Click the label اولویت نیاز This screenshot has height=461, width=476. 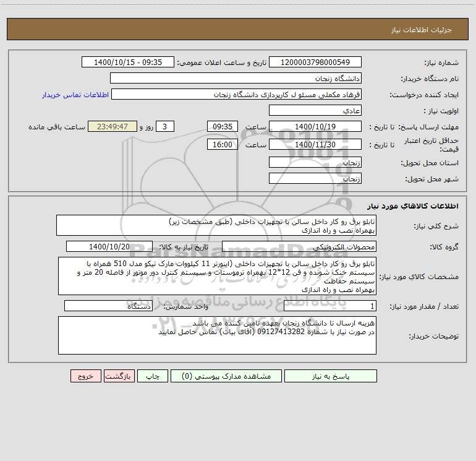pyautogui.click(x=441, y=111)
